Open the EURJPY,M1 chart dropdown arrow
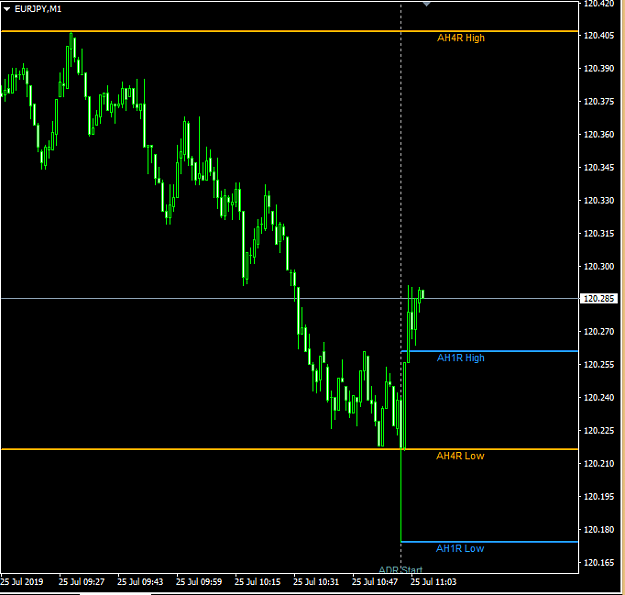Image resolution: width=625 pixels, height=595 pixels. (7, 9)
